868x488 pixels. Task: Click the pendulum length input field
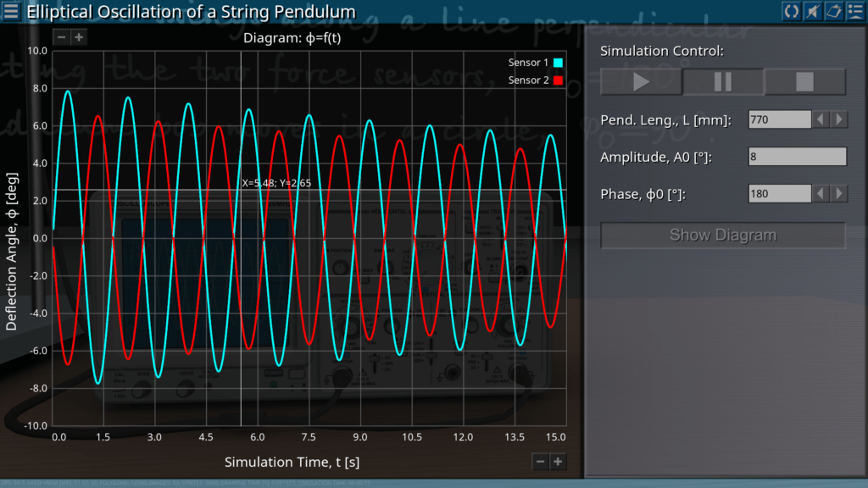(x=779, y=119)
